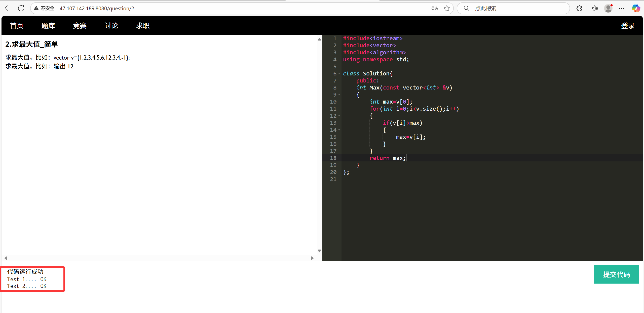
Task: Reload the page with refresh icon
Action: pos(21,8)
